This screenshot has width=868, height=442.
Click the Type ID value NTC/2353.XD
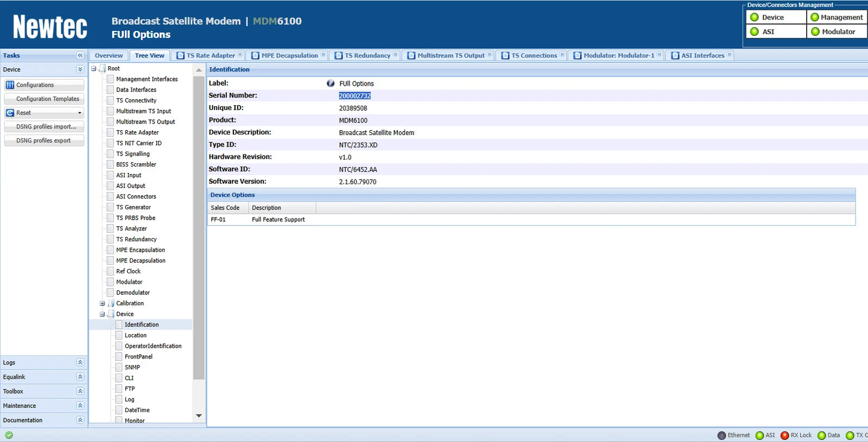pyautogui.click(x=358, y=145)
